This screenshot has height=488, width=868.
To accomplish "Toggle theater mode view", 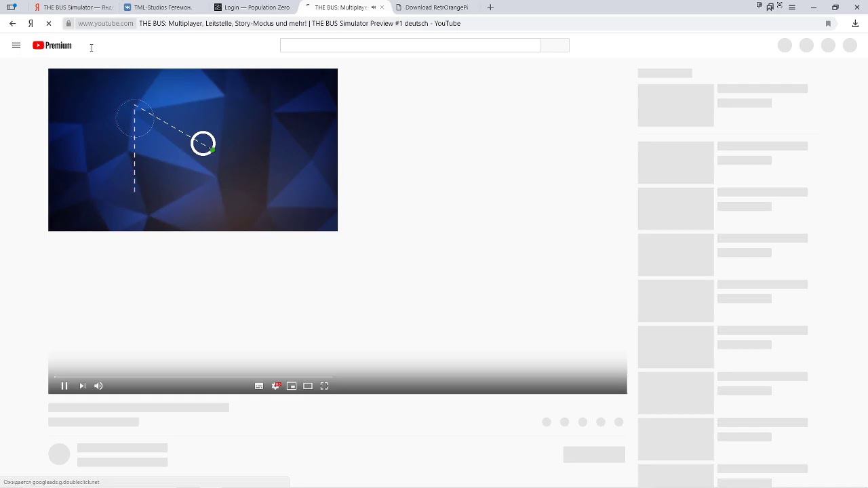I will (308, 386).
